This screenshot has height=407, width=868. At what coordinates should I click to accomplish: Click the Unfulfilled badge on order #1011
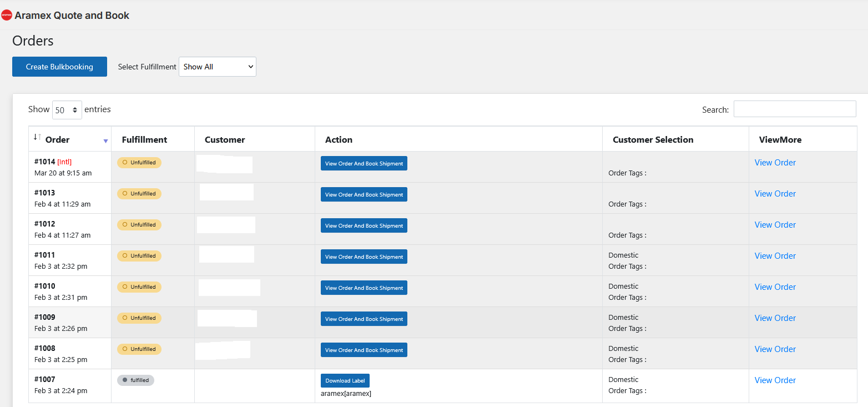(139, 256)
